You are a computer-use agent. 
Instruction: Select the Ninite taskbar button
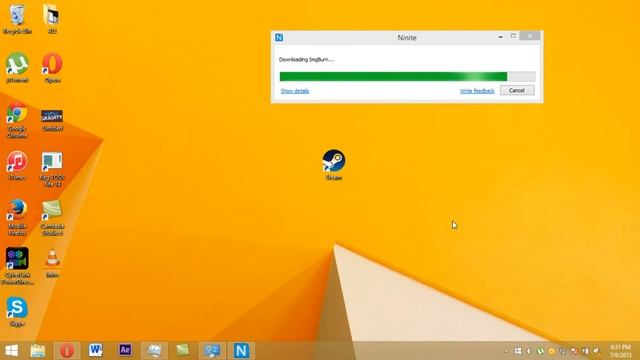point(241,350)
